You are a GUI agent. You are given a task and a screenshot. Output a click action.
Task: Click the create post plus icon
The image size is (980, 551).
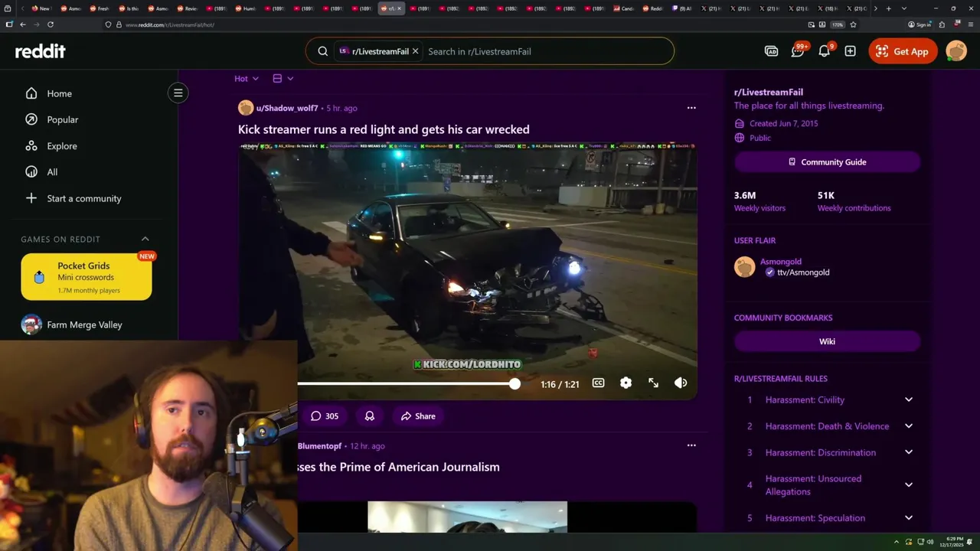pyautogui.click(x=850, y=51)
